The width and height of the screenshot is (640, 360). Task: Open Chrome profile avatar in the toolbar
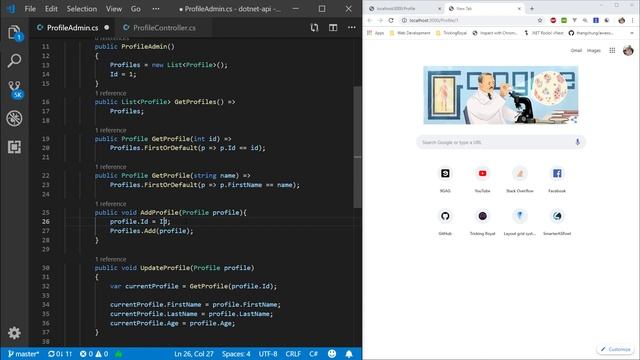tap(622, 20)
